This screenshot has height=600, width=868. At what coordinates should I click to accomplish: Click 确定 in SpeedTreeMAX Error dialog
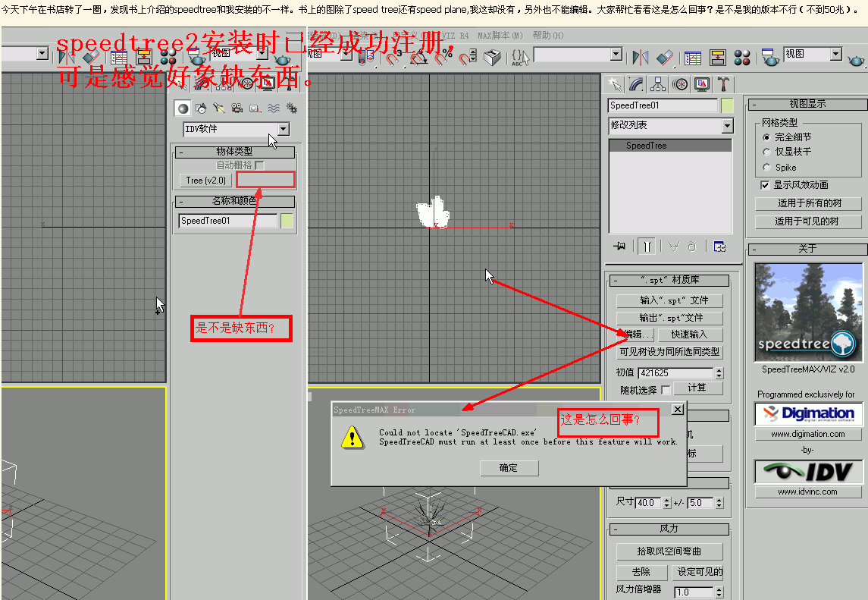[x=509, y=468]
